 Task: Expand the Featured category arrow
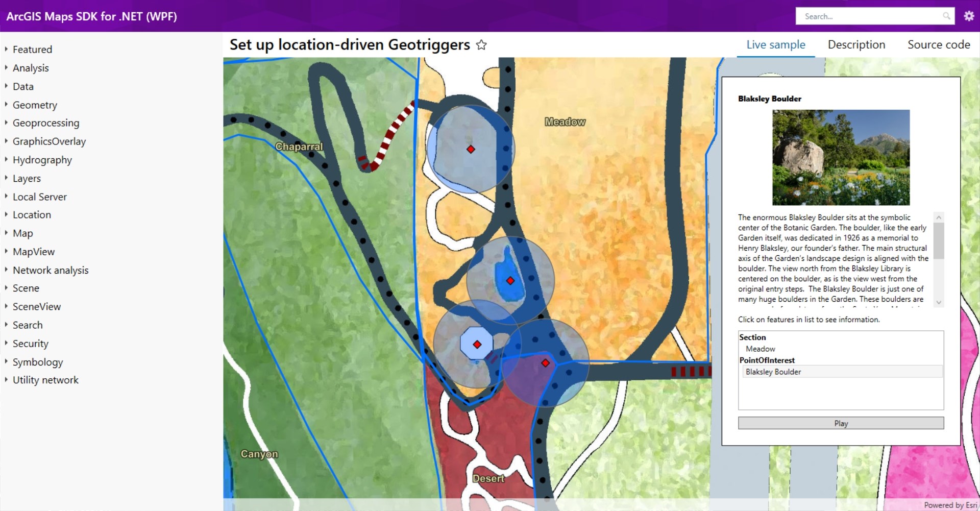coord(6,49)
